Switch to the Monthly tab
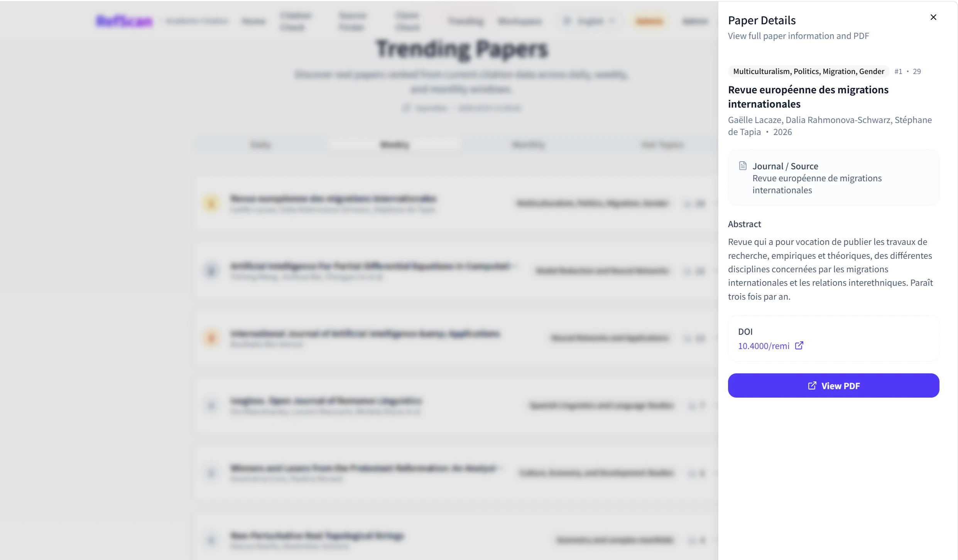The height and width of the screenshot is (560, 958). coord(528,145)
